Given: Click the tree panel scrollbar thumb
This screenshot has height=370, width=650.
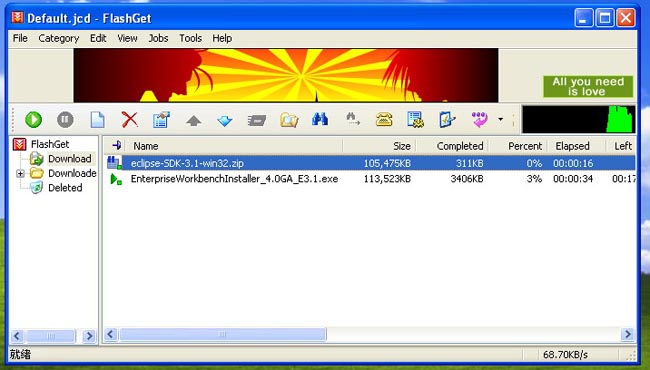Looking at the screenshot, I should [51, 336].
